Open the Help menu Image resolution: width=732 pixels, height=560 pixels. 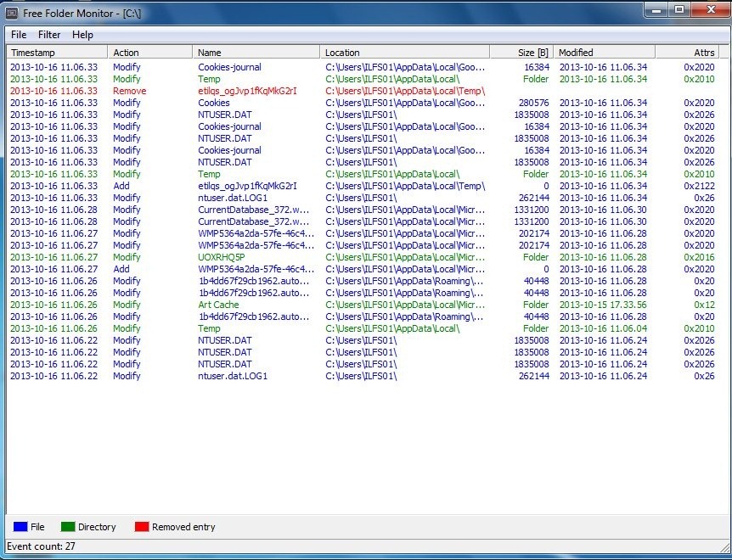tap(82, 35)
